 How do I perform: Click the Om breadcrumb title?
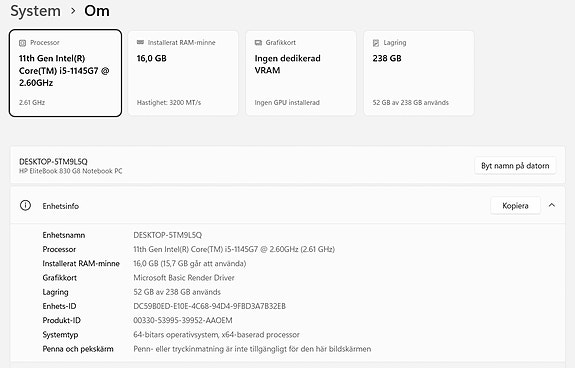point(97,11)
